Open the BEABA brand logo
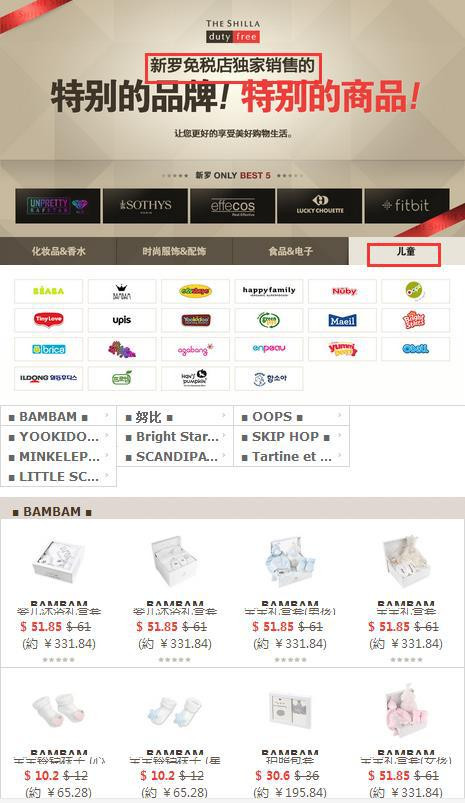The width and height of the screenshot is (465, 803). tap(48, 291)
